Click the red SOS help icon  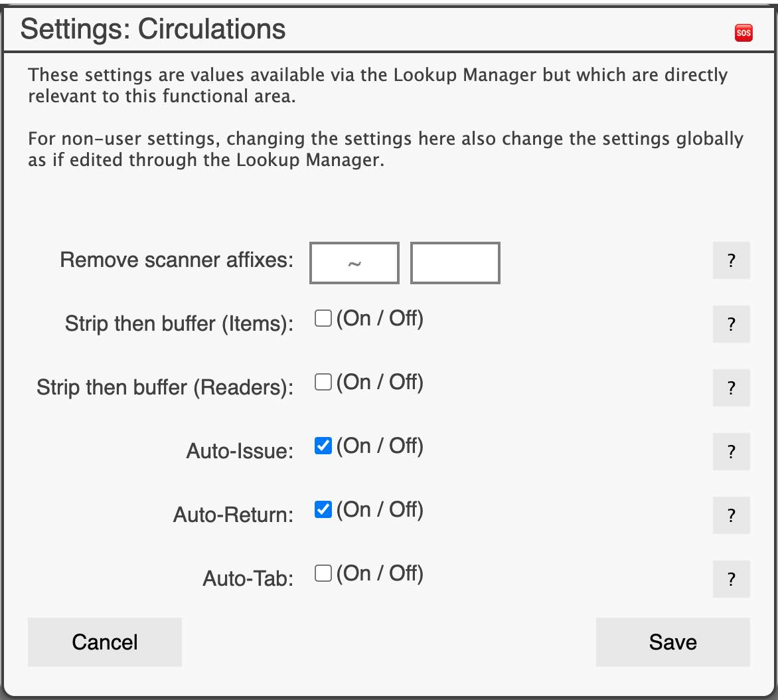pyautogui.click(x=743, y=33)
